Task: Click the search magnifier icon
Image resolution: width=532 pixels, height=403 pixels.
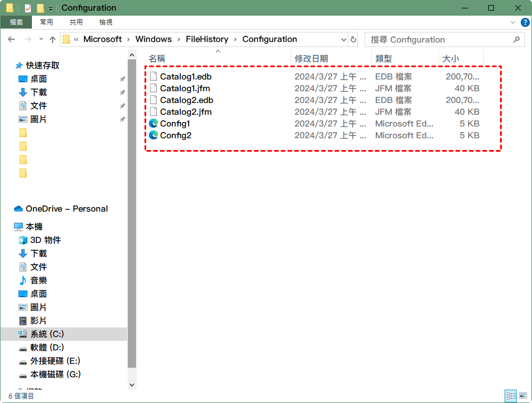Action: click(x=516, y=40)
